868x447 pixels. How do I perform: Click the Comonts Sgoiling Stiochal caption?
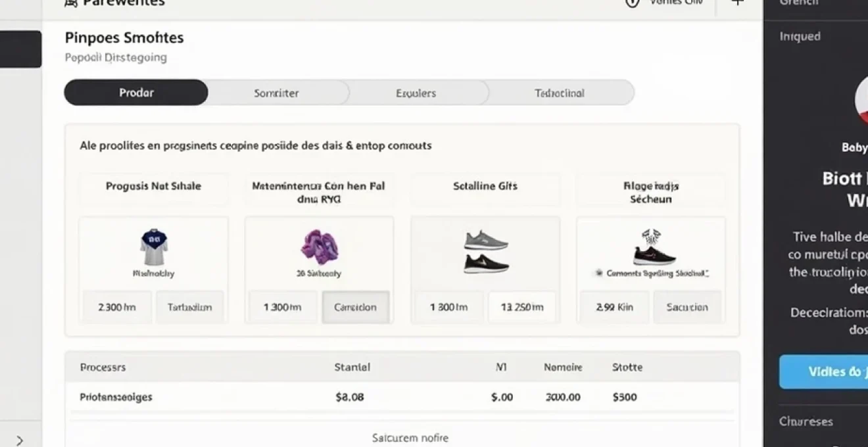[657, 273]
